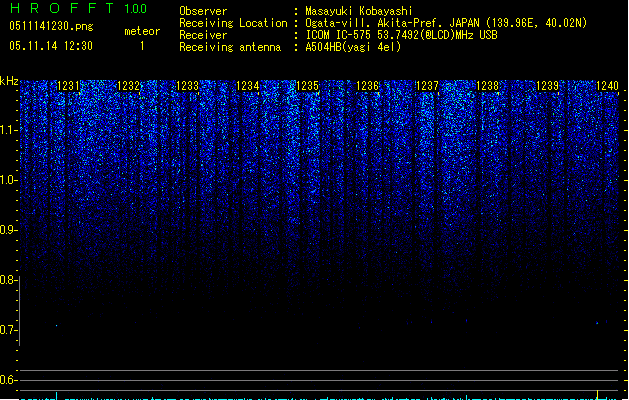Click the 0.9 kHz axis label
Viewport: 629px width, 400px height.
[8, 230]
